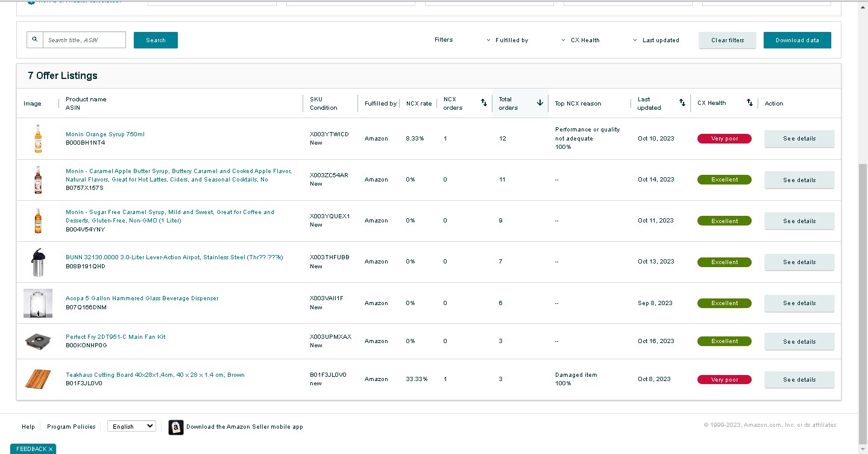
Task: Sort listings by NCX orders arrows
Action: (x=483, y=103)
